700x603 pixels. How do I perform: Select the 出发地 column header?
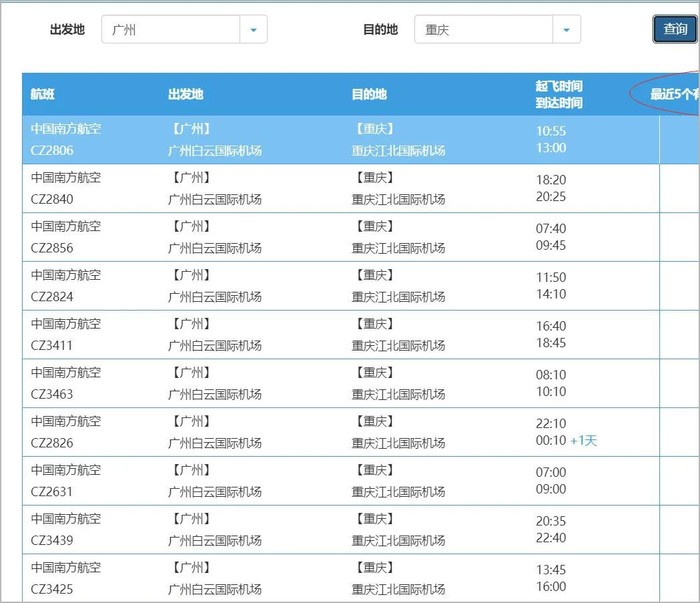pyautogui.click(x=185, y=94)
